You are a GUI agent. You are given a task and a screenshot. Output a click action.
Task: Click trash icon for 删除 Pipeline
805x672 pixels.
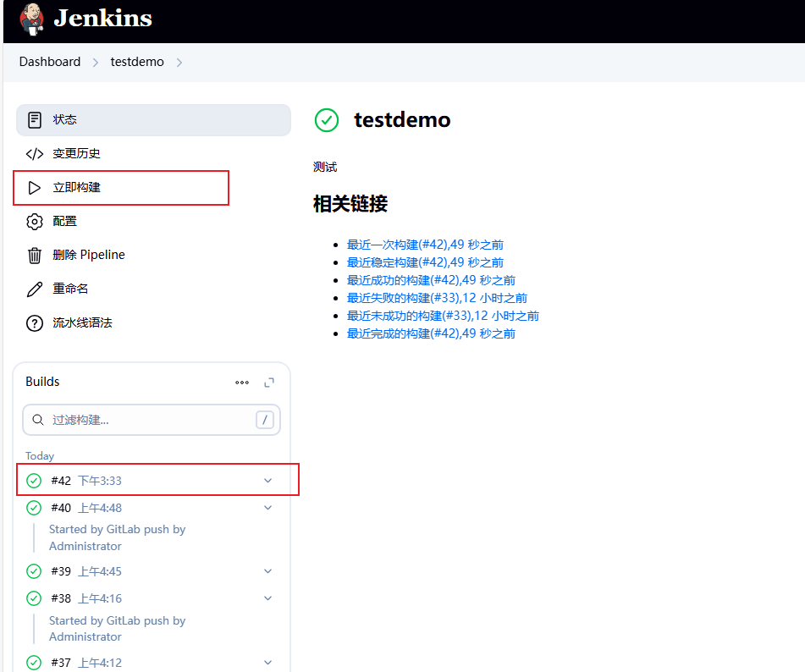tap(35, 255)
